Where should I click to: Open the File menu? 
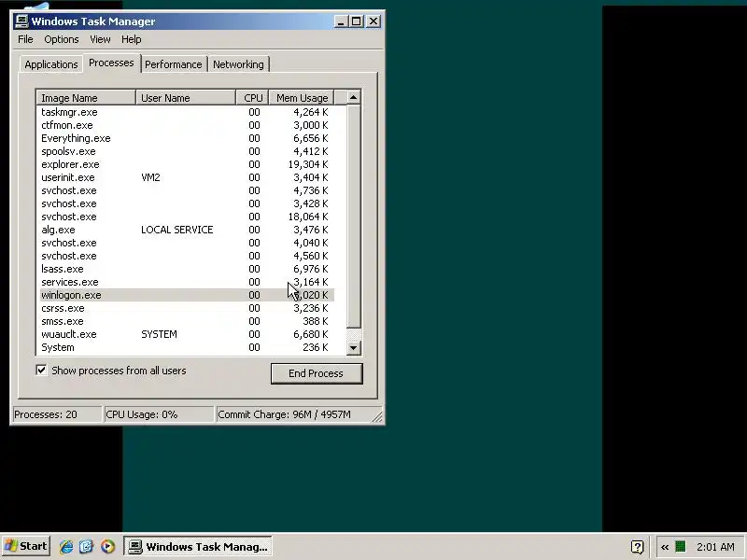point(25,39)
